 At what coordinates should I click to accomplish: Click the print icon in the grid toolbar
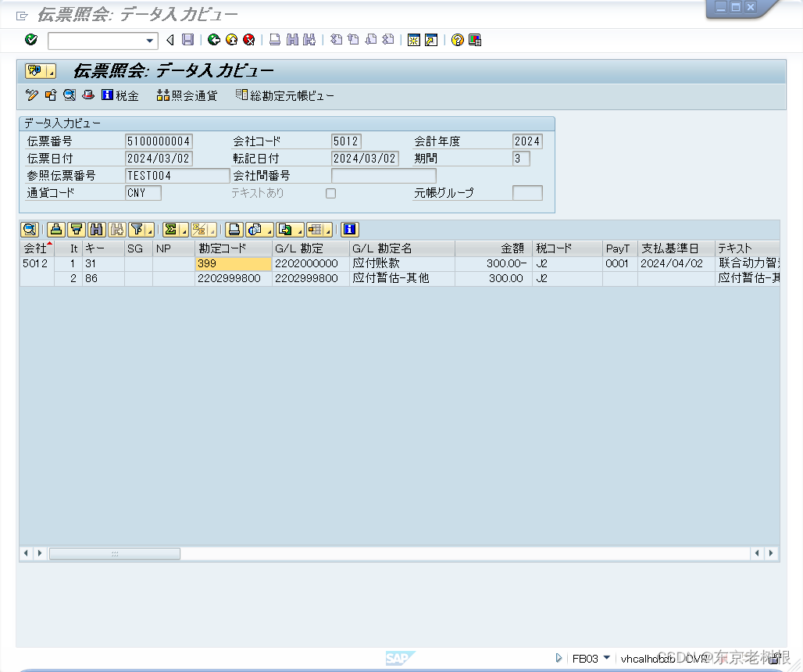coord(233,229)
